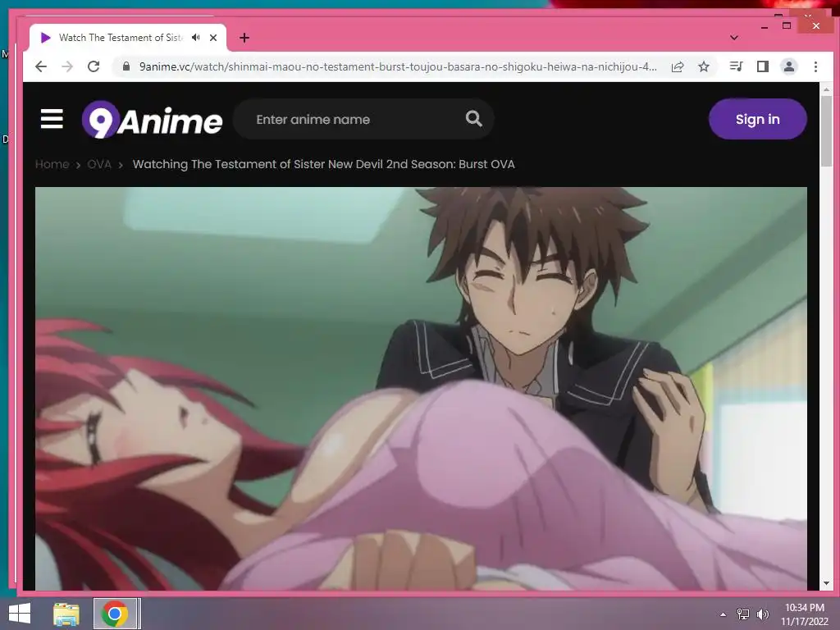
Task: Mute the tab via speaker icon
Action: (196, 38)
